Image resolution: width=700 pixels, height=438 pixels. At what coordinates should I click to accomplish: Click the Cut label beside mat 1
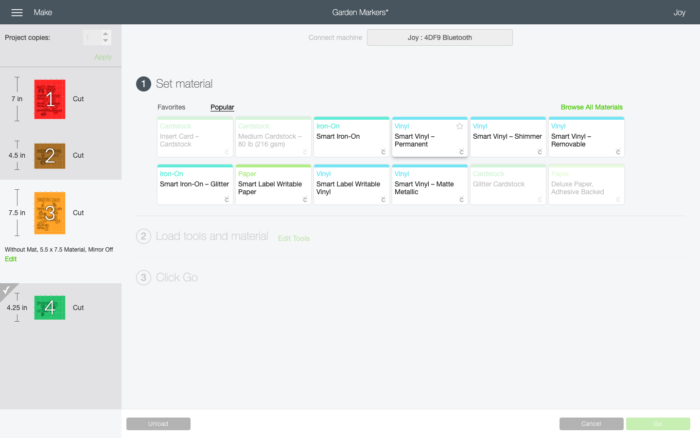(x=78, y=99)
